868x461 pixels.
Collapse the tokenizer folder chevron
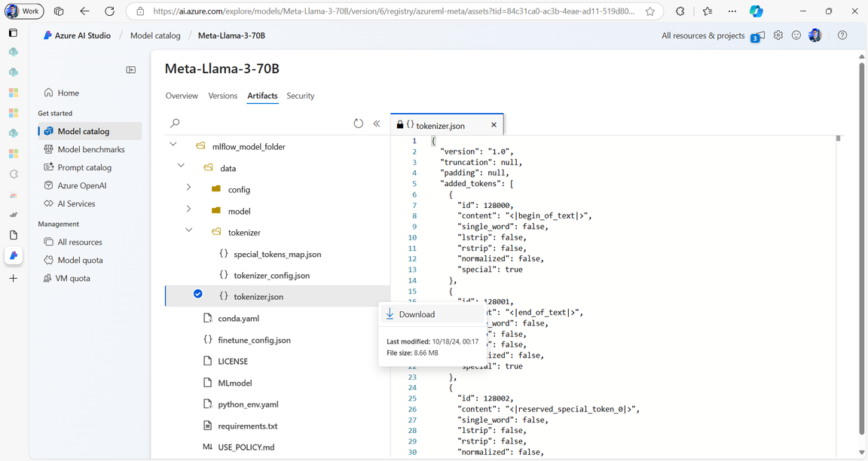click(189, 230)
